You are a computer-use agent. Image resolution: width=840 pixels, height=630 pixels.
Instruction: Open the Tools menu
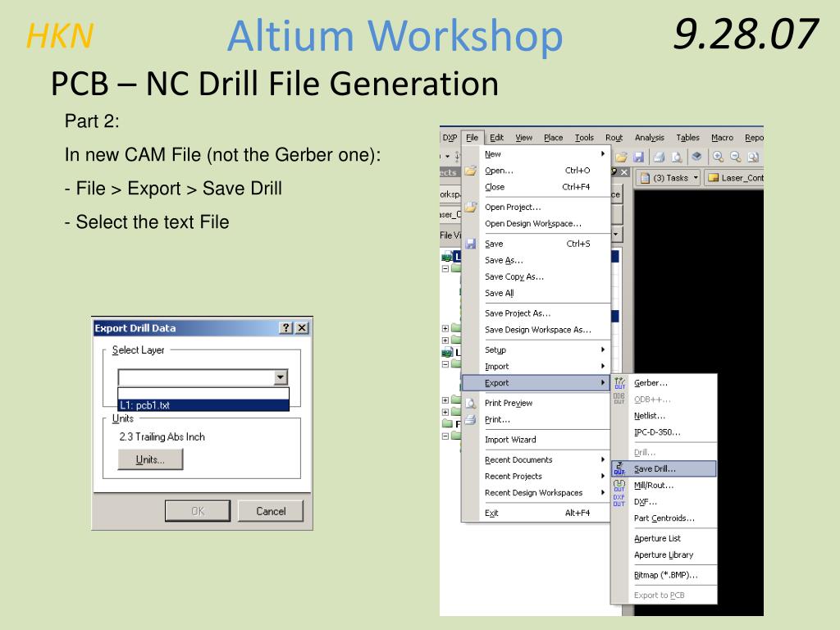[584, 138]
